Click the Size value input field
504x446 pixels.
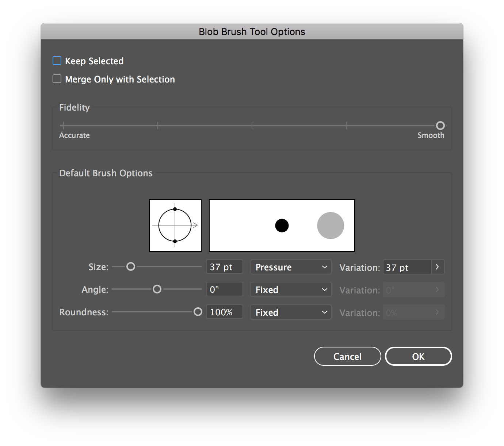224,267
